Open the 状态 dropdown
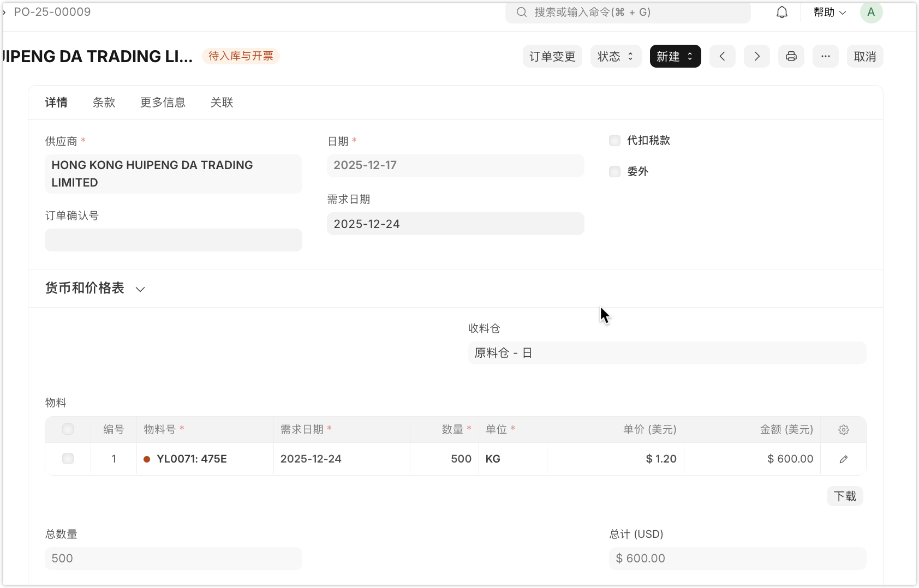 coord(615,56)
